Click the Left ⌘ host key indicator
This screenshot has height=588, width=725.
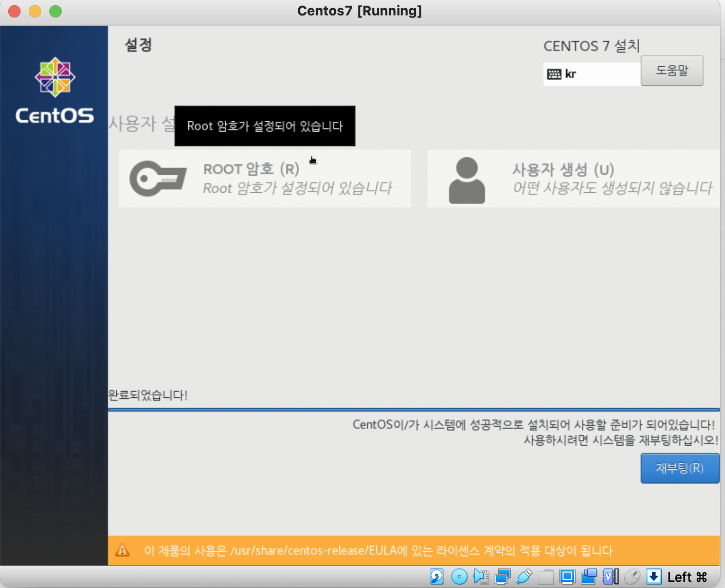click(x=687, y=577)
